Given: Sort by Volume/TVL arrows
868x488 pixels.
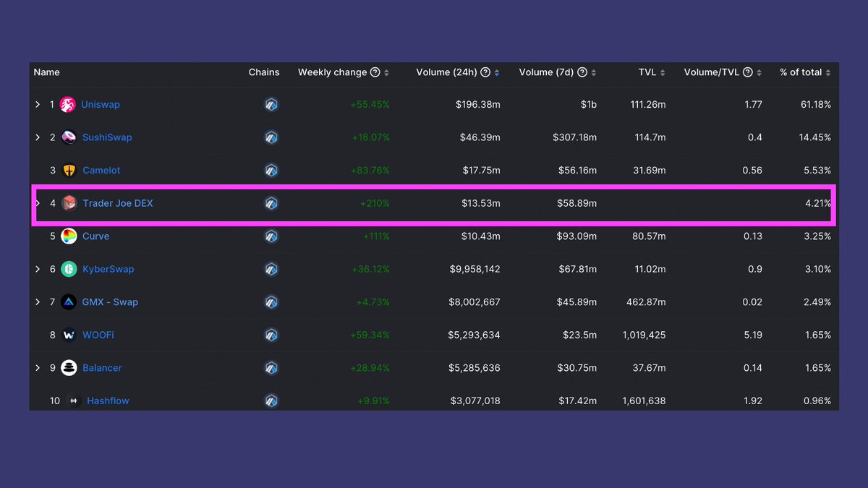Looking at the screenshot, I should pos(759,73).
